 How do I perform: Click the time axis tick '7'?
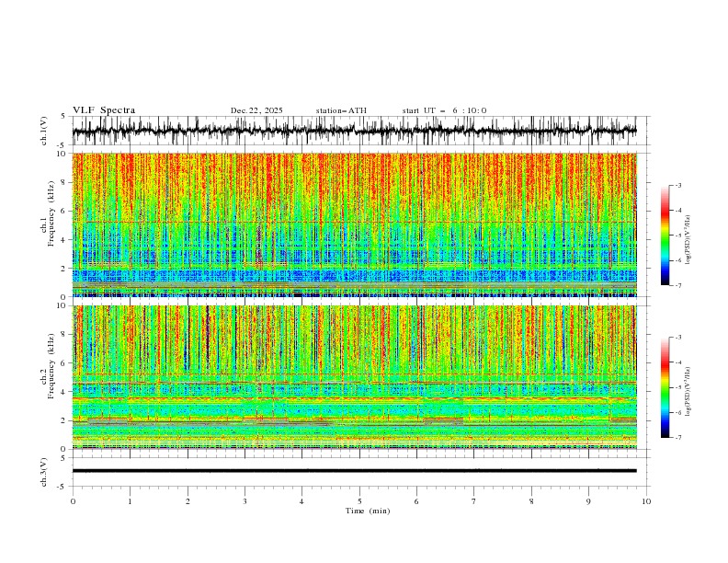point(474,501)
